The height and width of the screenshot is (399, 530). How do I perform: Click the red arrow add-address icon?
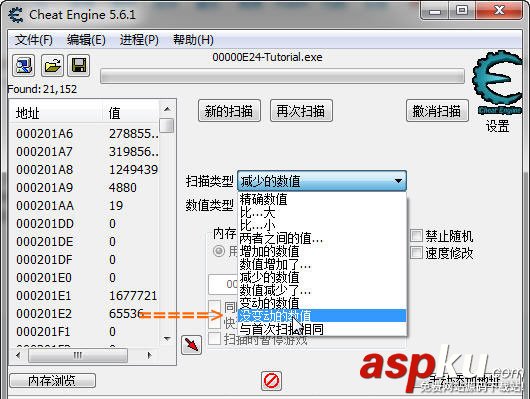[191, 345]
